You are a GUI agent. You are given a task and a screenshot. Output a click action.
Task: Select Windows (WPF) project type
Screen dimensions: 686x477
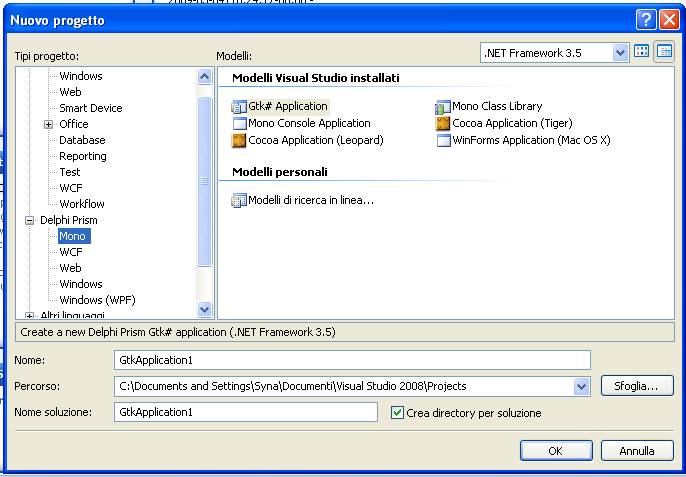point(98,300)
